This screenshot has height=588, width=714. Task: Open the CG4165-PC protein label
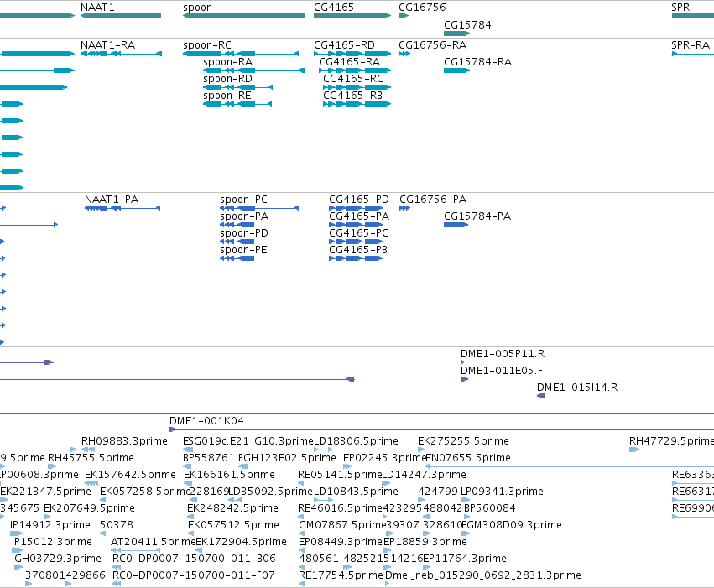tap(359, 233)
